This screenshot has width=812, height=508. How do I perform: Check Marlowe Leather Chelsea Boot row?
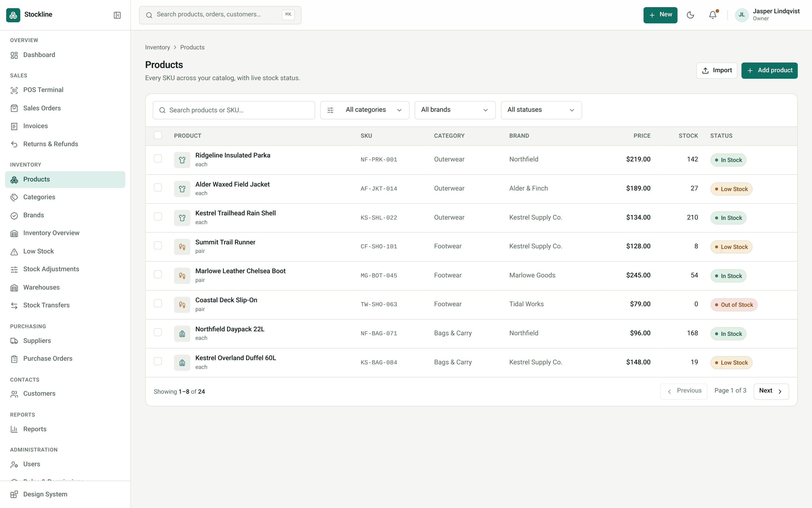158,275
